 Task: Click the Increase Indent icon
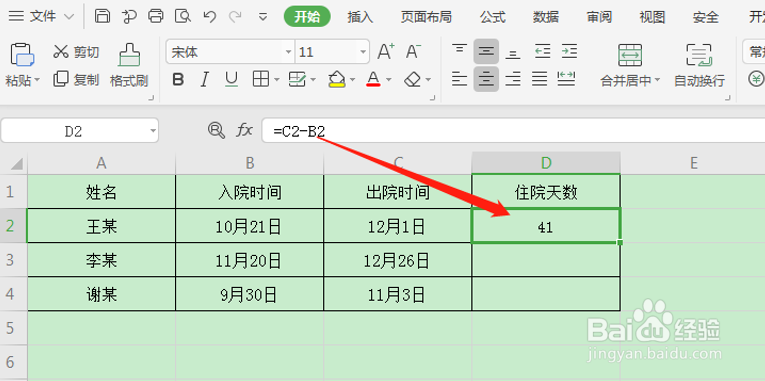click(x=569, y=51)
